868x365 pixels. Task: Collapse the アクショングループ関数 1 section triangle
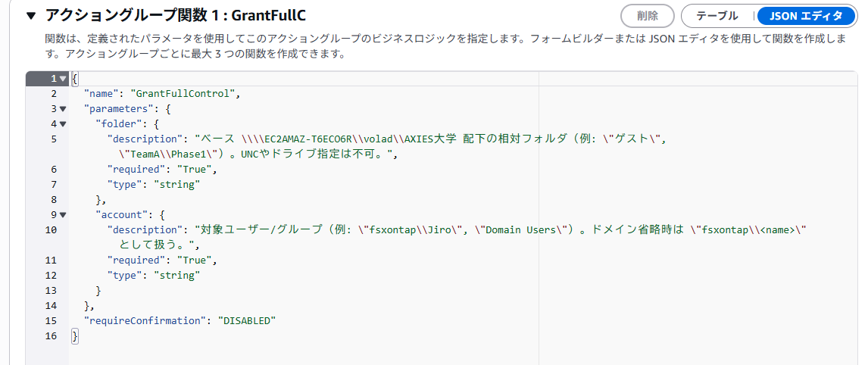(x=31, y=15)
